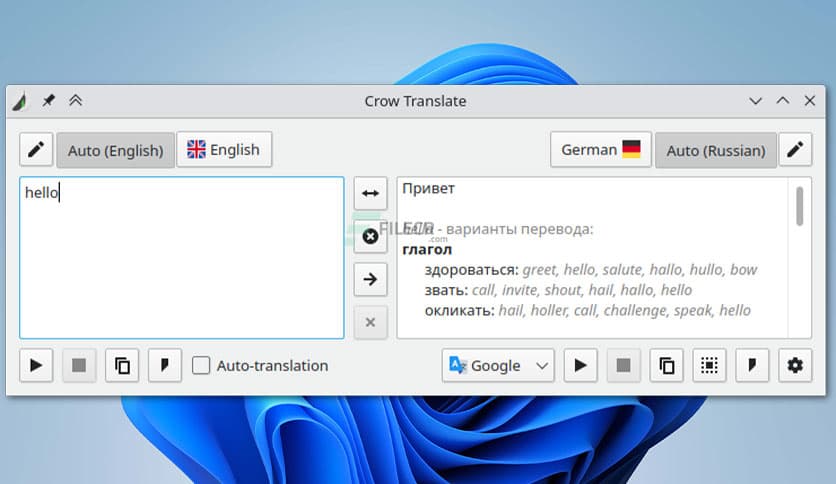Click the word окликать in results
836x484 pixels.
point(460,310)
